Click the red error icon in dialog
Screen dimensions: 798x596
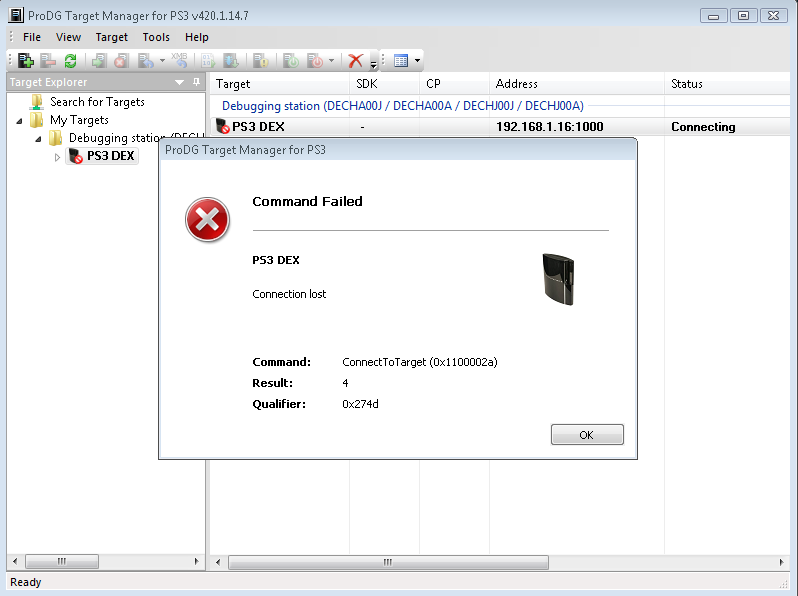[x=208, y=220]
